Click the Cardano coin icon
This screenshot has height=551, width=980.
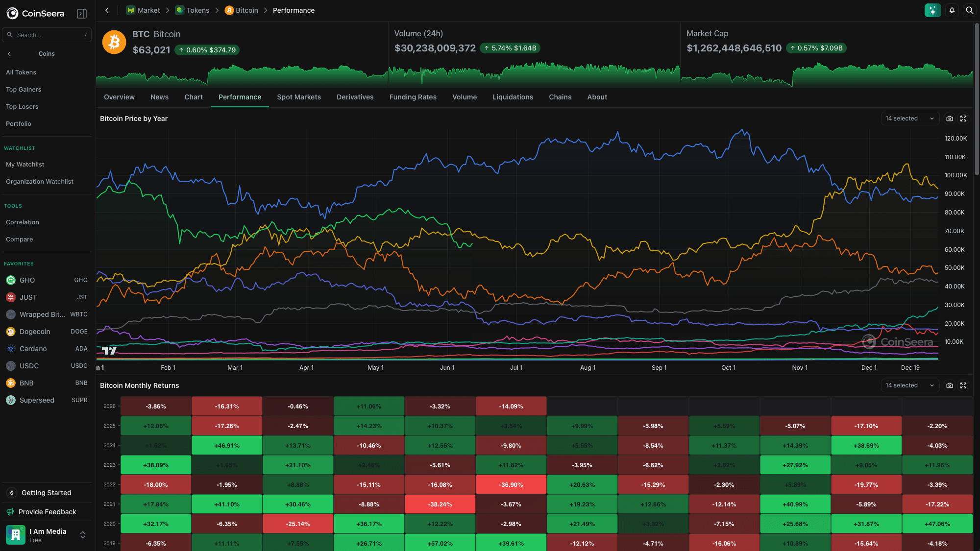click(11, 349)
